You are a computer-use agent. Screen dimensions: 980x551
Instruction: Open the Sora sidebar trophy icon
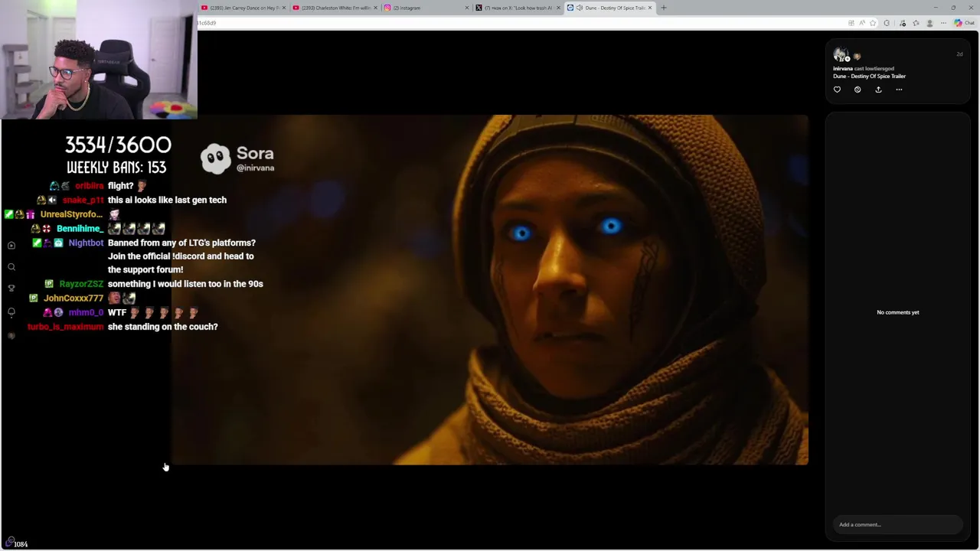(x=11, y=288)
